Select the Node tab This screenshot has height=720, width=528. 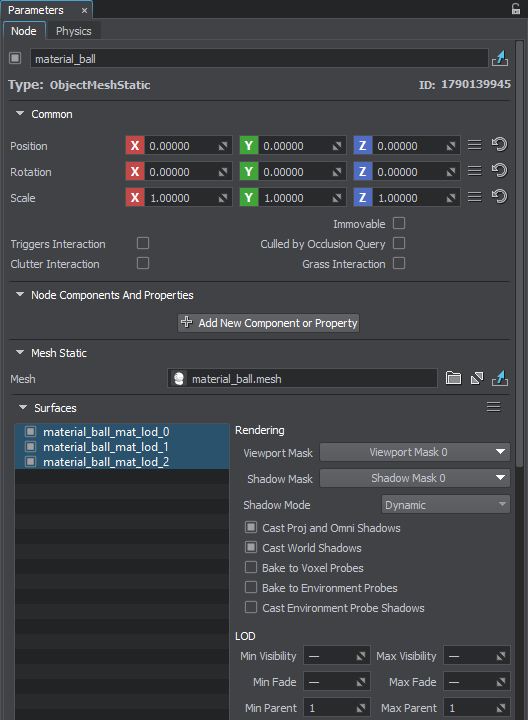click(x=24, y=31)
